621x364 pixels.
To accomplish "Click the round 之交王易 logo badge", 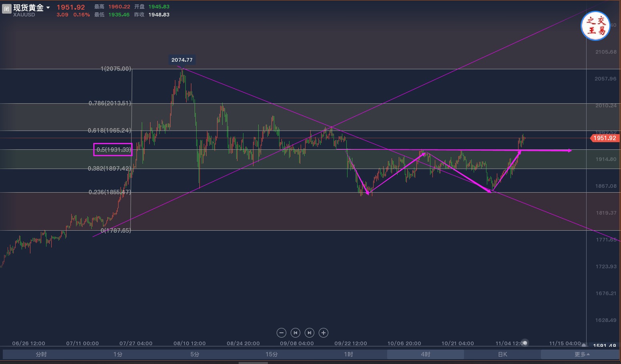I will [595, 26].
